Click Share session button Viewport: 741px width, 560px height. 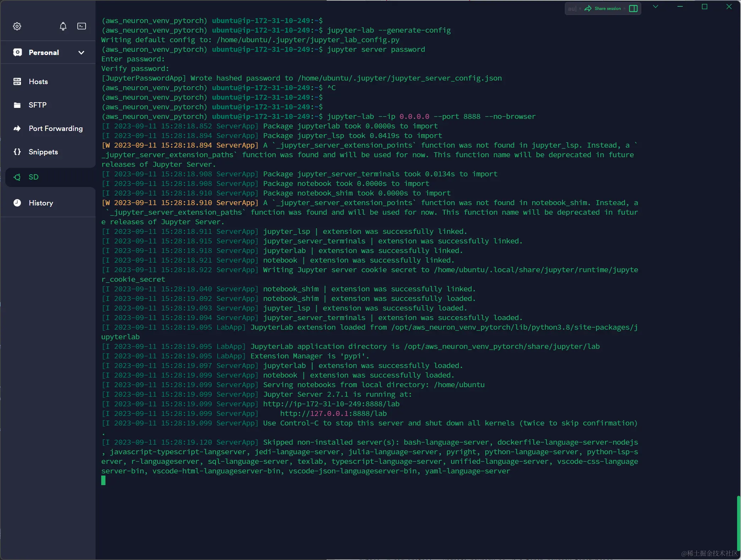coord(603,9)
